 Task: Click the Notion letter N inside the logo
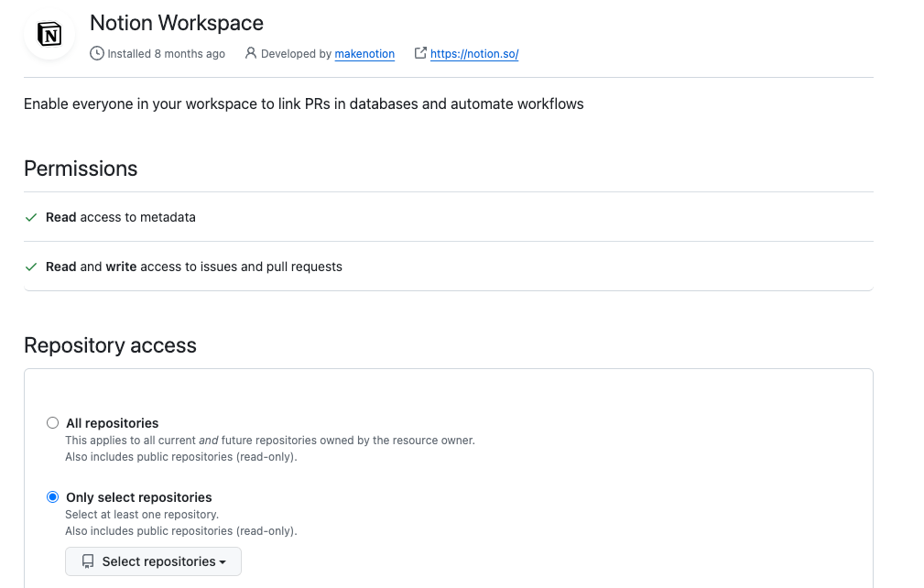click(x=49, y=36)
